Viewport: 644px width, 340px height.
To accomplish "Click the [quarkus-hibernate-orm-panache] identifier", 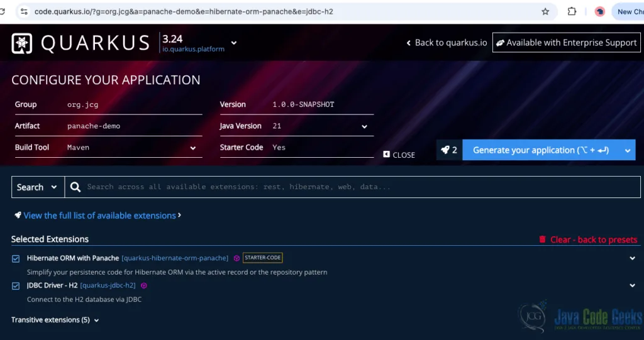I will [175, 258].
